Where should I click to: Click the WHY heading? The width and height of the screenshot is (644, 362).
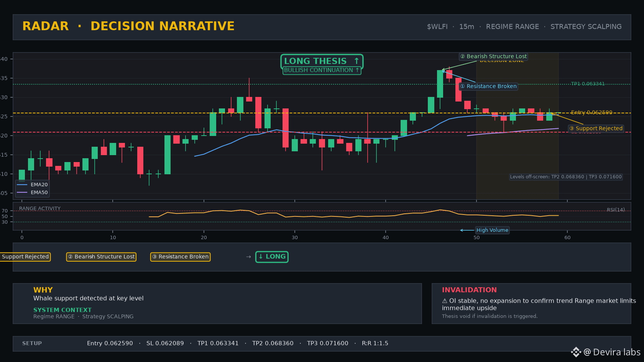click(43, 290)
